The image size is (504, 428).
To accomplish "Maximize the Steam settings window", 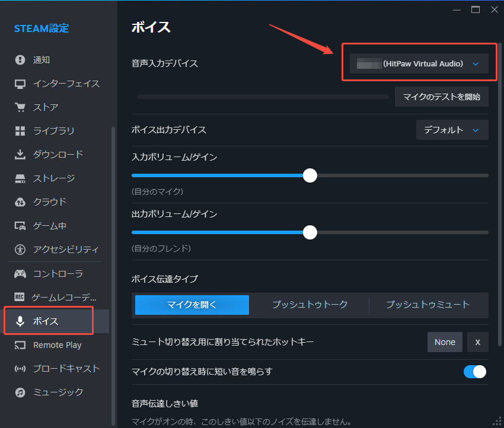I will (x=476, y=10).
